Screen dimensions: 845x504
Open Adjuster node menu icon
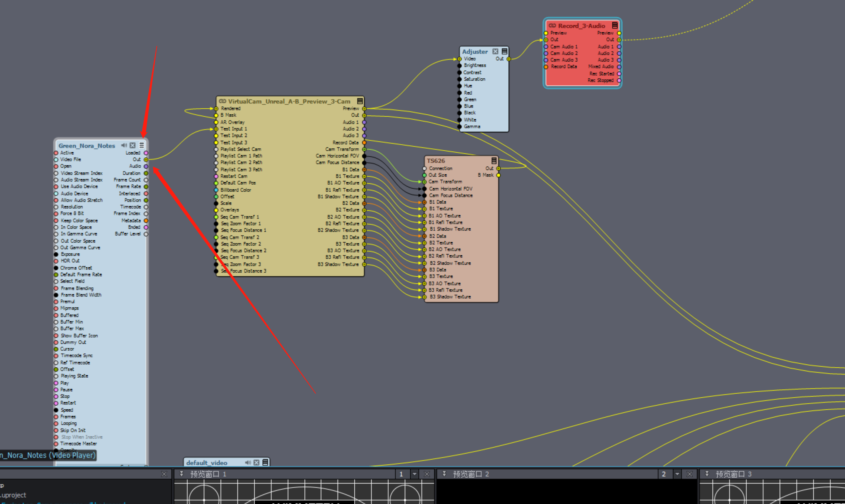coord(505,52)
